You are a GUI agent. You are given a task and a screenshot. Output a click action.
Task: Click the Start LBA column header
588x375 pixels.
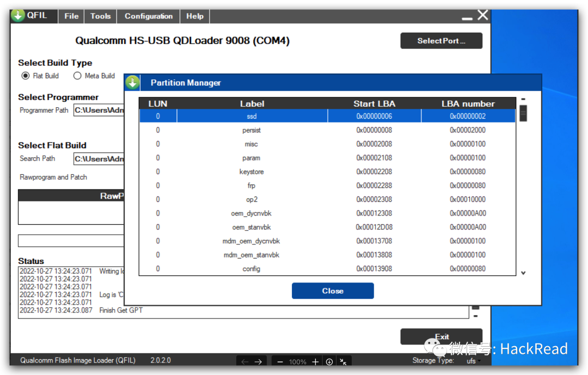click(374, 103)
